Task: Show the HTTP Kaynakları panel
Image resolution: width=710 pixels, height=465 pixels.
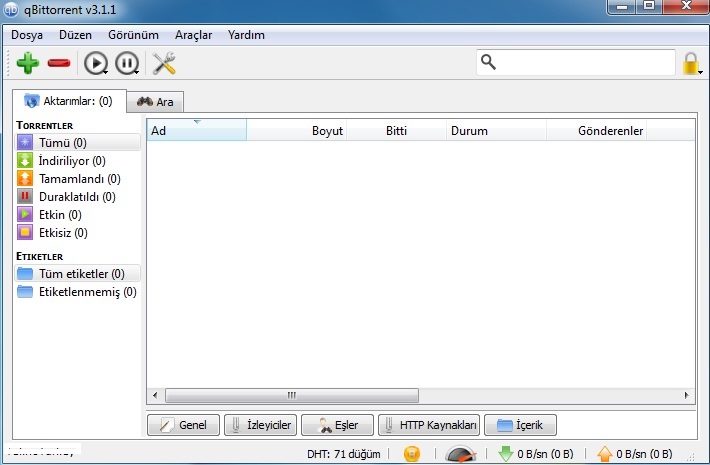Action: point(430,425)
